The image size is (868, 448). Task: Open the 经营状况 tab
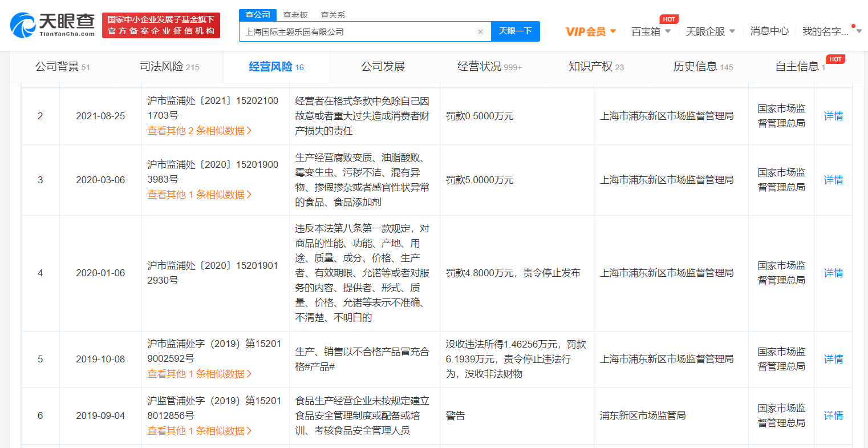489,67
